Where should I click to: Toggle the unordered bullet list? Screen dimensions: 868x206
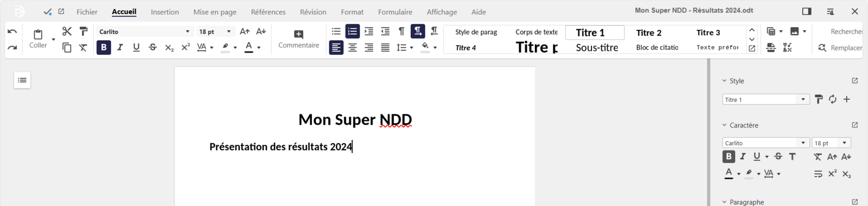coord(336,31)
